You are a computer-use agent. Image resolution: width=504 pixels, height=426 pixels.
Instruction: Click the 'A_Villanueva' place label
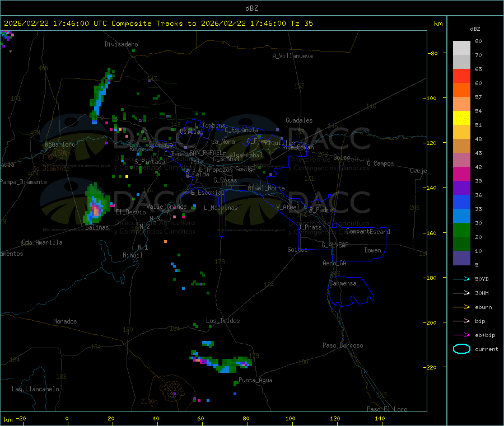292,56
